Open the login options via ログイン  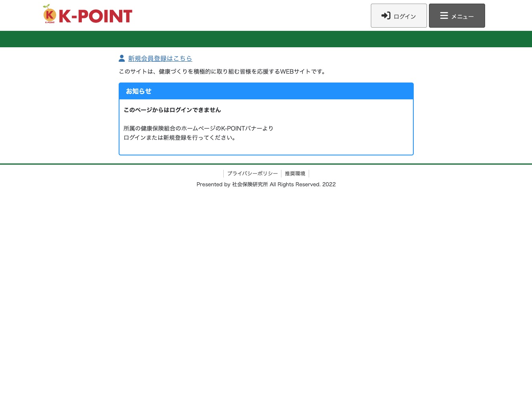click(398, 16)
